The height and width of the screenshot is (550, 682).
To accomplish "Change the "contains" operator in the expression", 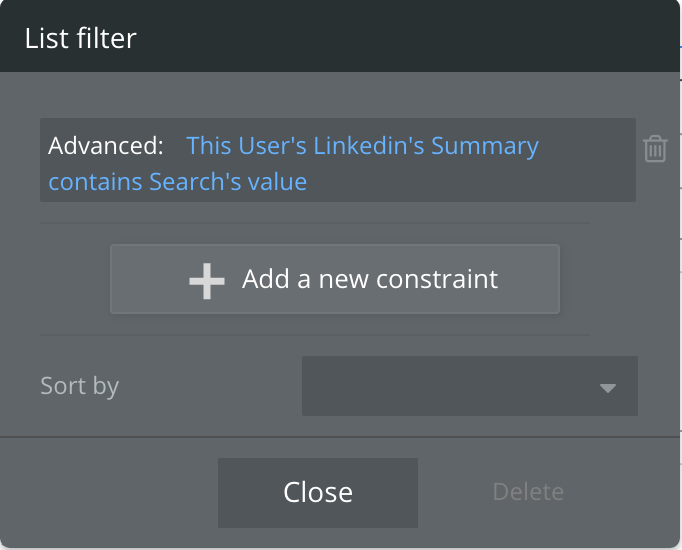I will coord(96,182).
